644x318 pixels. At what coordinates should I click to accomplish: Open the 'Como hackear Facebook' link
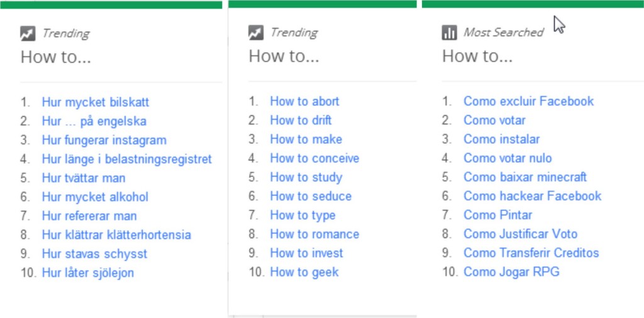[x=532, y=196]
